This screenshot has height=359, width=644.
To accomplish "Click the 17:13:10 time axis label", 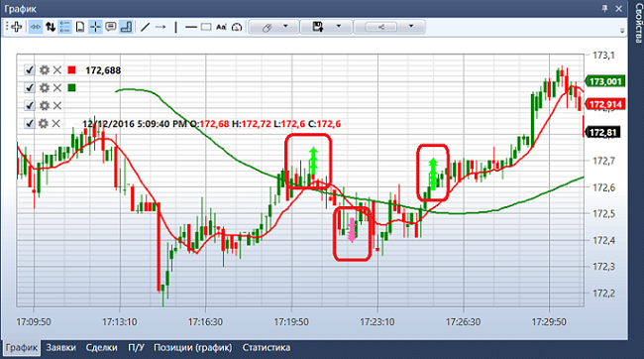I will tap(120, 322).
